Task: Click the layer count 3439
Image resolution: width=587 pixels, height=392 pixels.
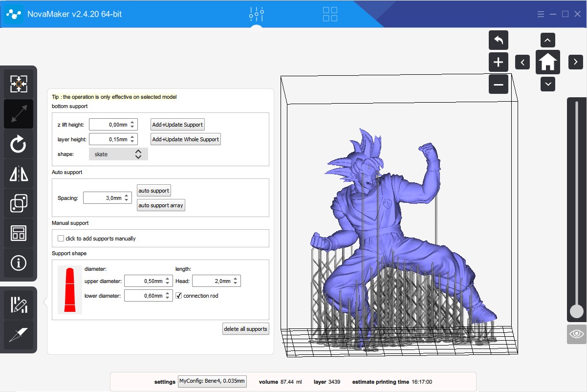Action: (x=334, y=382)
